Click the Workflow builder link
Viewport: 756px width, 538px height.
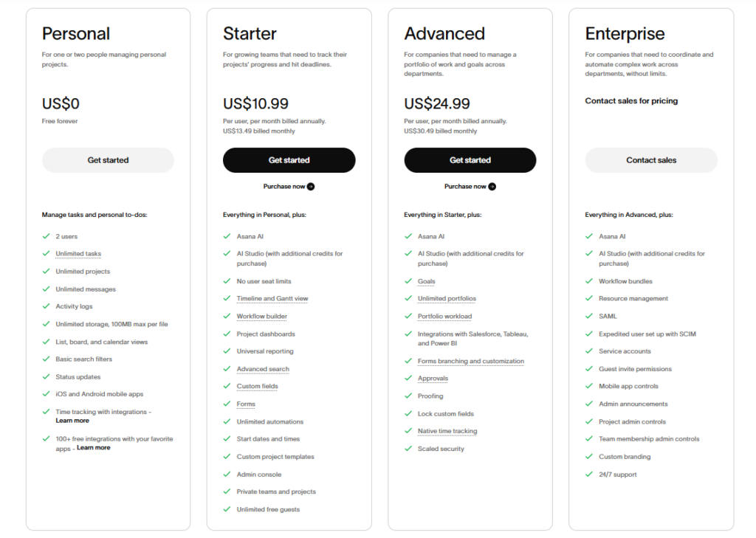262,316
